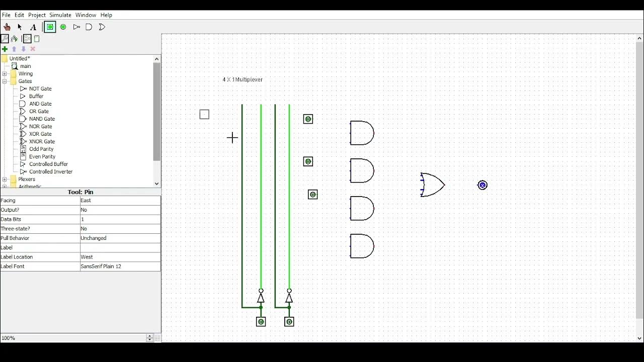The width and height of the screenshot is (644, 362).
Task: Toggle the second data input pin
Action: tap(308, 161)
